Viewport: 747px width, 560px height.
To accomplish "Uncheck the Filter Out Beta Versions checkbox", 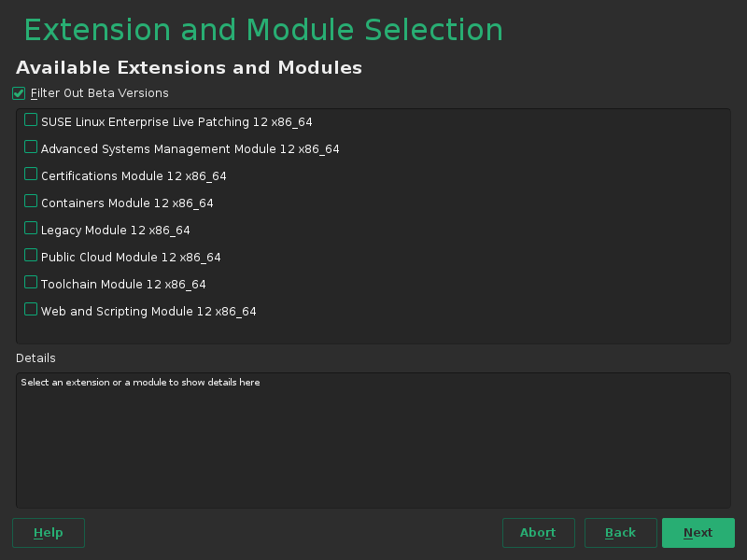I will (19, 93).
